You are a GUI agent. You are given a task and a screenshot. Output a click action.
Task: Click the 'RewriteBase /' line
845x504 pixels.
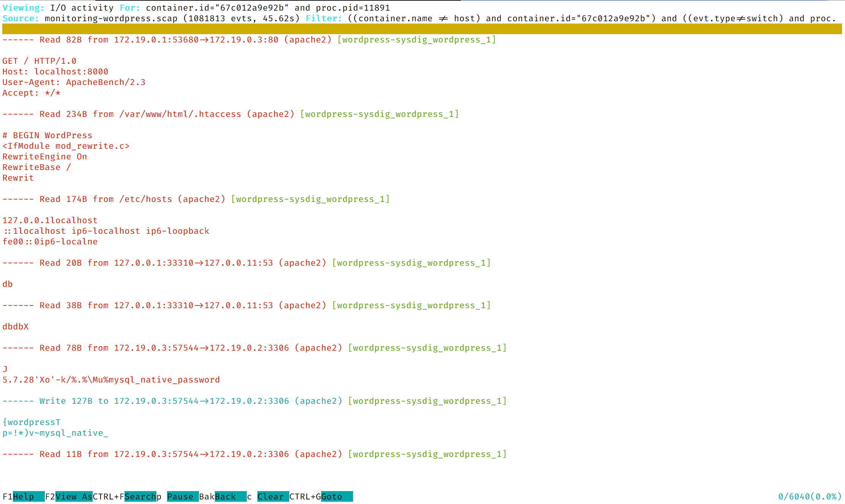37,167
